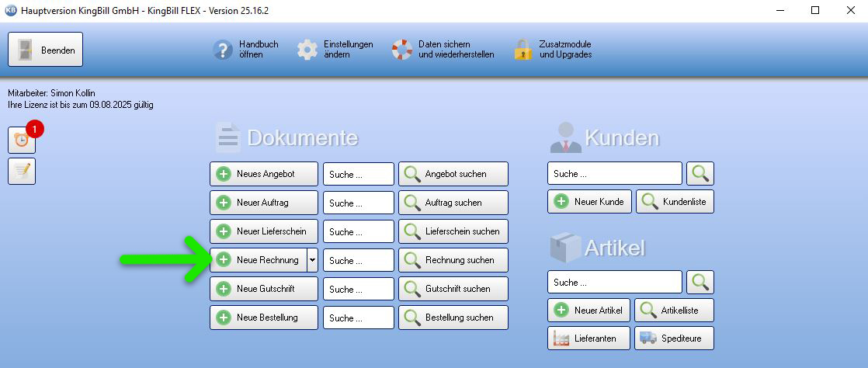Open the Artikelliste

pyautogui.click(x=674, y=310)
